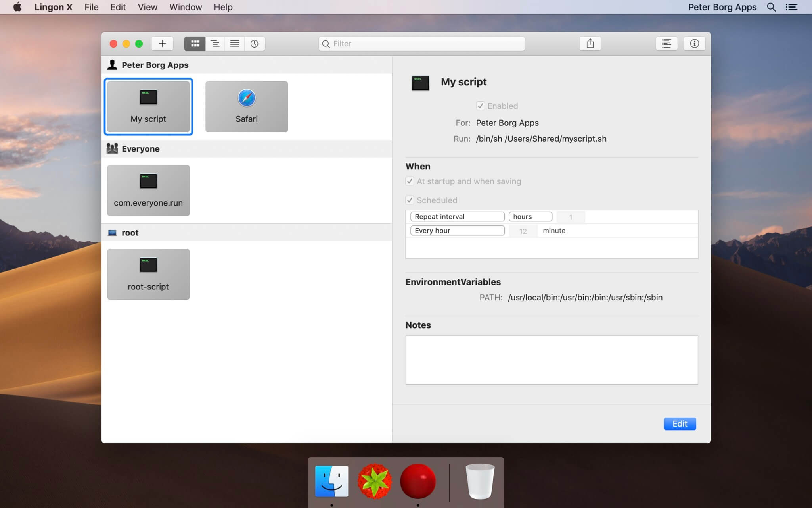Open the Repeat interval dropdown
The height and width of the screenshot is (508, 812).
click(x=457, y=216)
